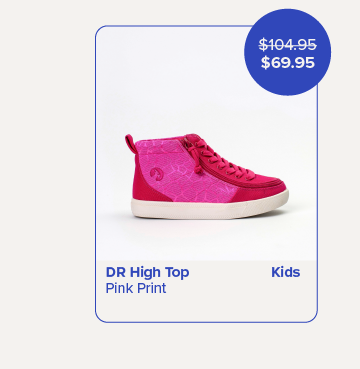Click the circular logo on the shoe side
The image size is (360, 369).
[x=155, y=174]
